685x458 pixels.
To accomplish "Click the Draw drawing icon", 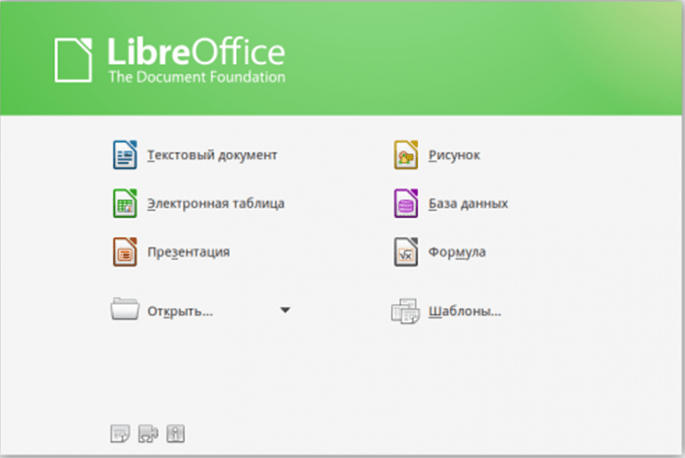I will [405, 156].
